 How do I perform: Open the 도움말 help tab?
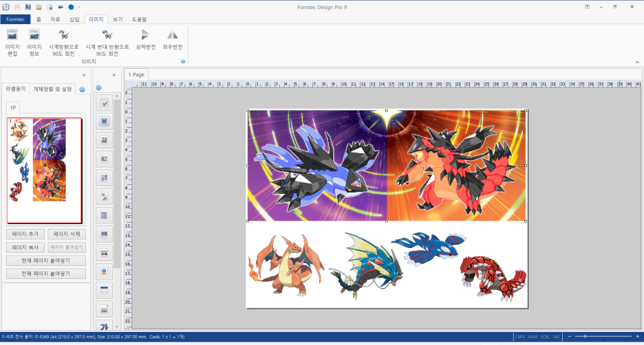[x=139, y=19]
